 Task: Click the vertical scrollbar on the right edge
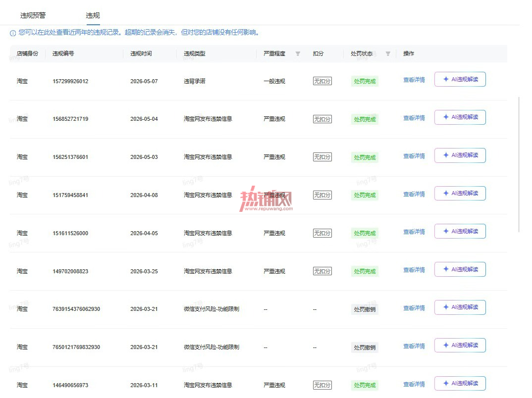click(519, 164)
